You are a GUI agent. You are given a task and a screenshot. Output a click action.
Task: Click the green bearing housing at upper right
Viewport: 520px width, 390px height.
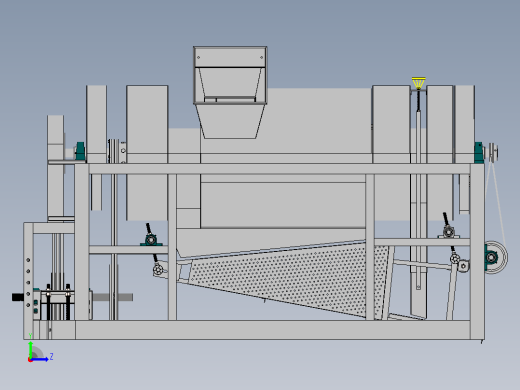pyautogui.click(x=479, y=153)
